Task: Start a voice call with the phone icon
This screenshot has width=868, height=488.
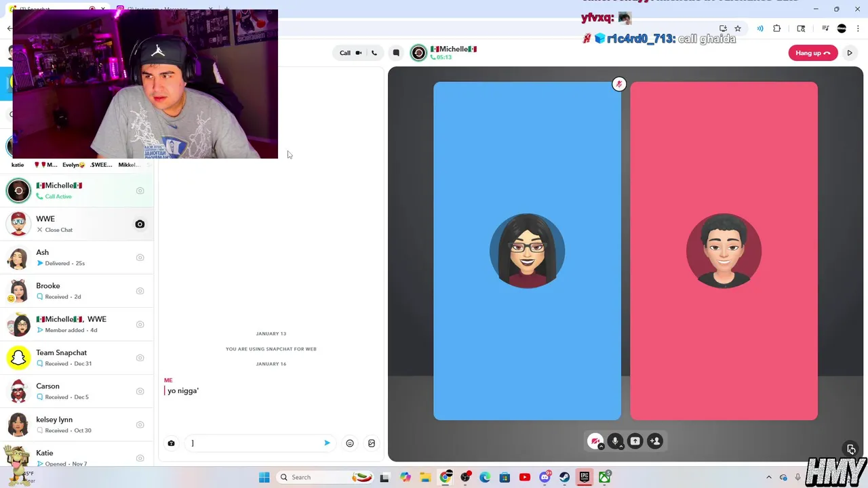Action: coord(374,53)
